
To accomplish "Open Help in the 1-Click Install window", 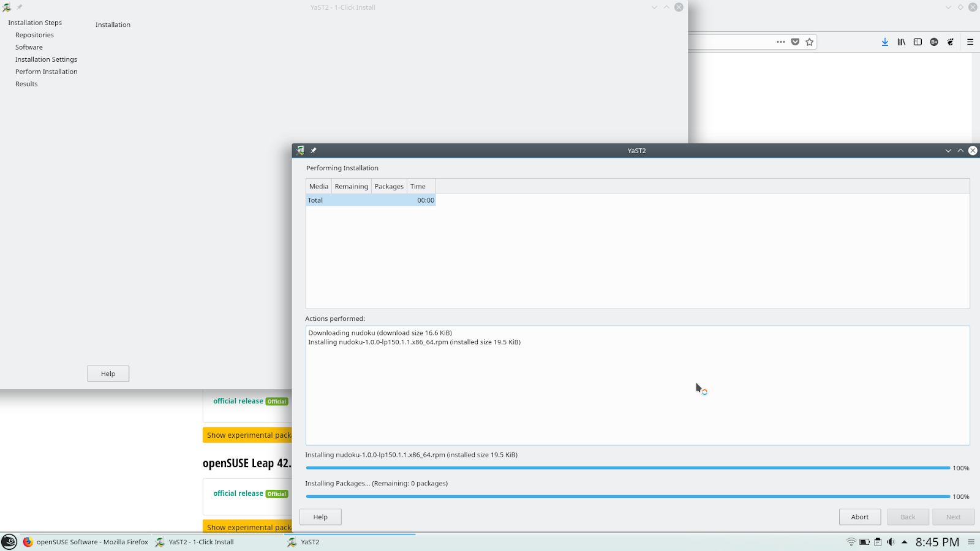I will coord(108,373).
